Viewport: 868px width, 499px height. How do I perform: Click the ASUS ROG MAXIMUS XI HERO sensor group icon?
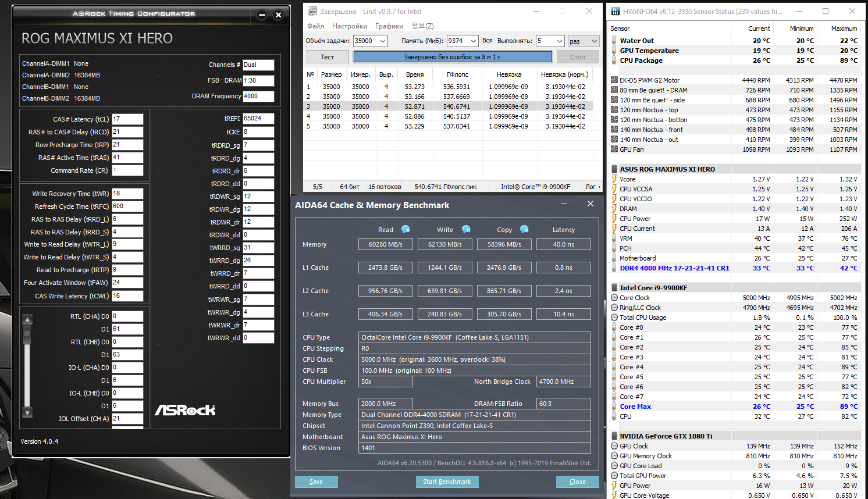coord(614,169)
